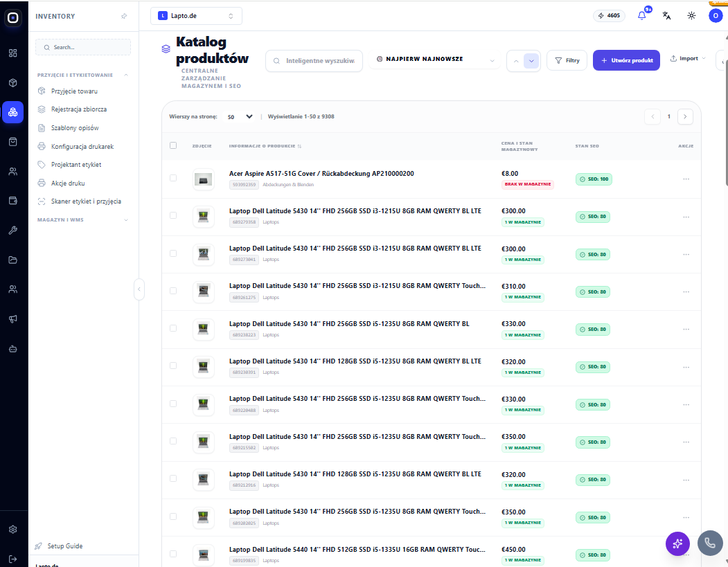Click the sidebar collapse handle arrow

coord(139,289)
